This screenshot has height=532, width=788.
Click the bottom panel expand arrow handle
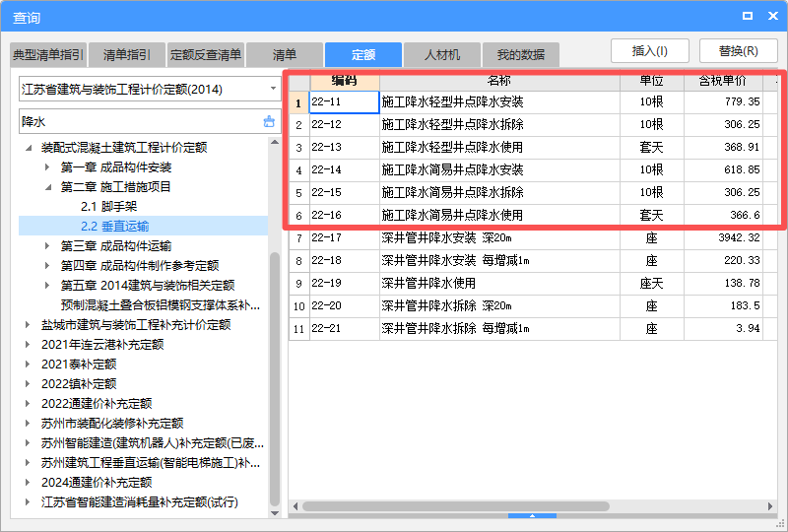(532, 515)
